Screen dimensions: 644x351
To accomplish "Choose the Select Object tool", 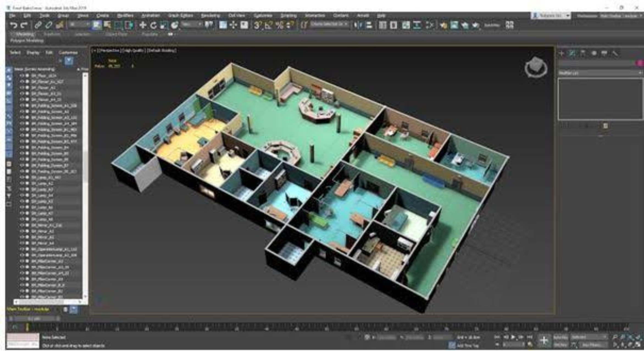I will pos(97,25).
